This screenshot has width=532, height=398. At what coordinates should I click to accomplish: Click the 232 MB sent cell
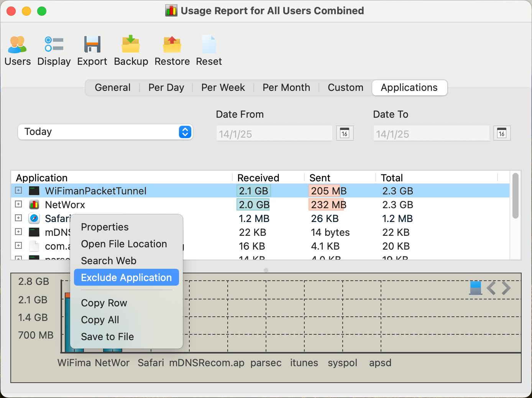coord(328,205)
